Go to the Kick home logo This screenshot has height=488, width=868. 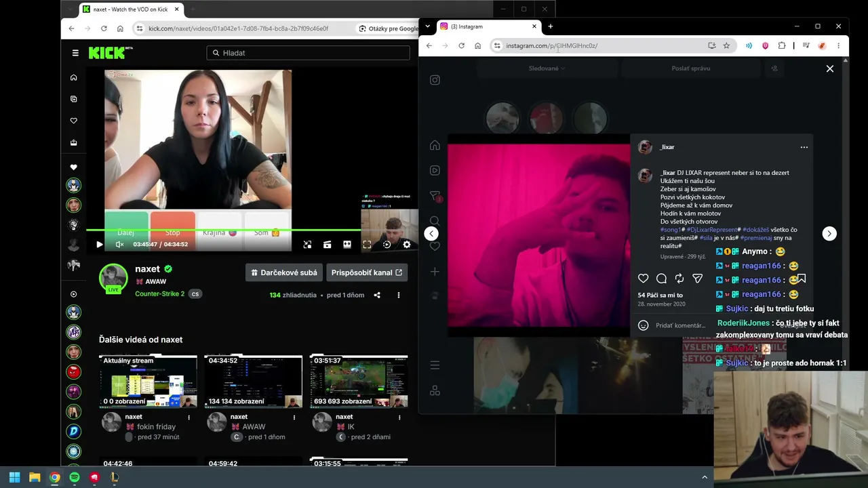click(111, 53)
